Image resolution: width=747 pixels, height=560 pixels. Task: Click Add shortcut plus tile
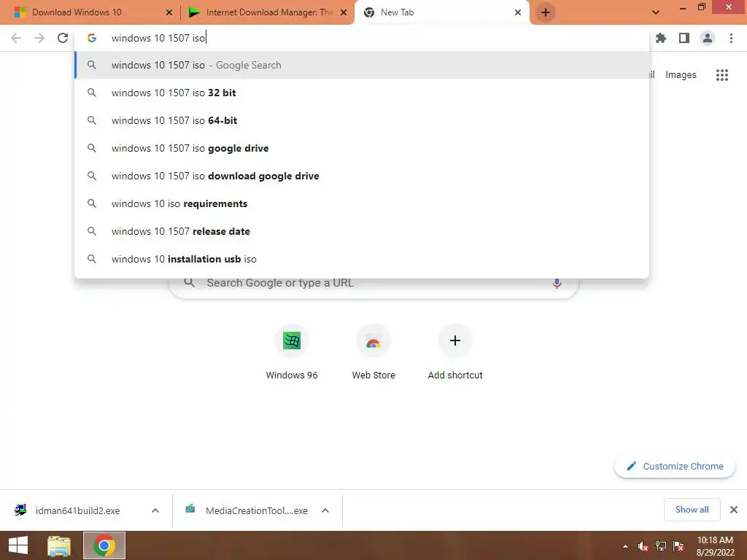coord(455,352)
